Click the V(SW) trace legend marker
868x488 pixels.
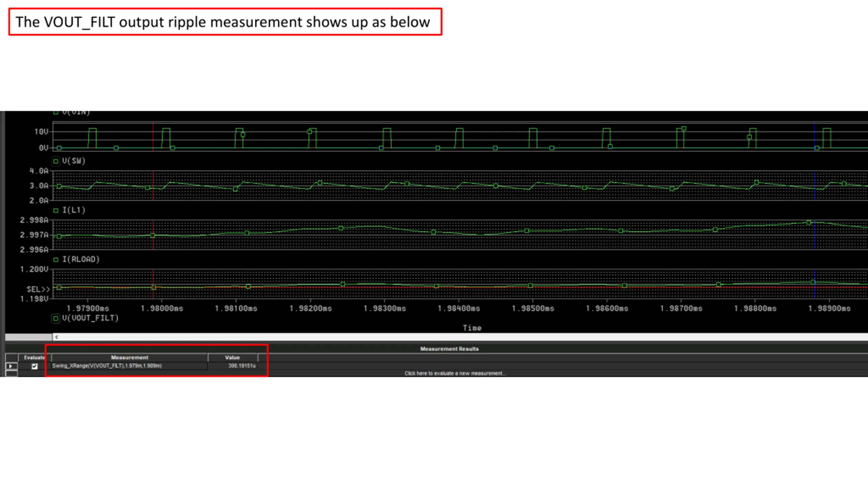(x=56, y=161)
